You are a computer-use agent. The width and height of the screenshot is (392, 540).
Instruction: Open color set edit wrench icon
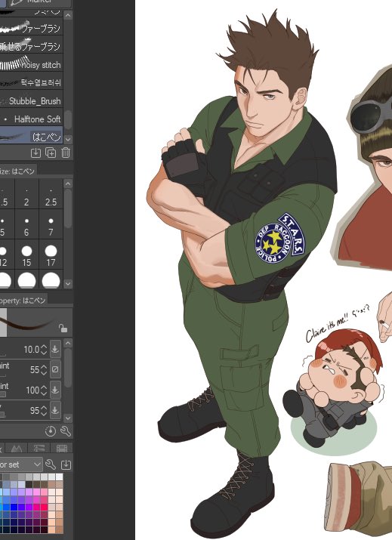51,464
